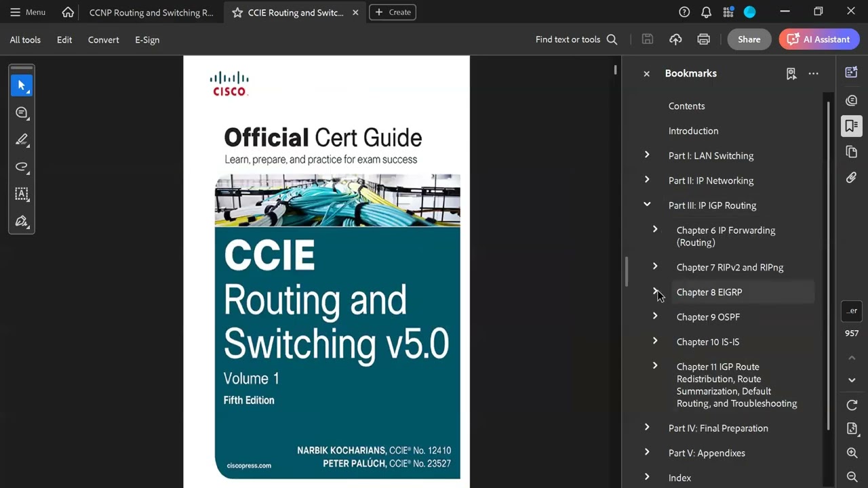Go to next page arrow
The image size is (868, 488).
852,380
